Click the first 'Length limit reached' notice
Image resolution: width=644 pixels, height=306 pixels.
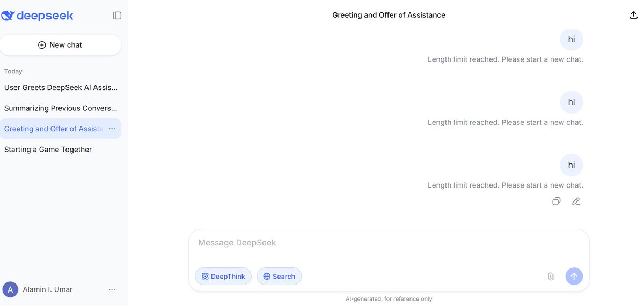pyautogui.click(x=506, y=59)
